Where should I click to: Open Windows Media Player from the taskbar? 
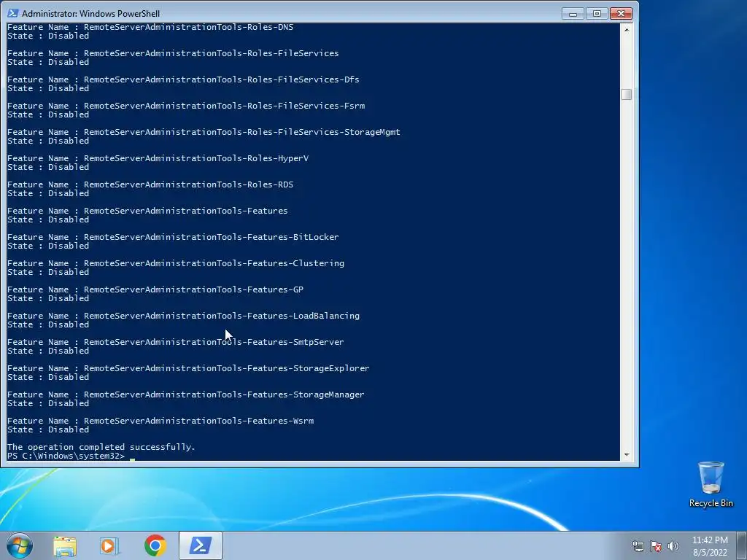click(x=109, y=545)
